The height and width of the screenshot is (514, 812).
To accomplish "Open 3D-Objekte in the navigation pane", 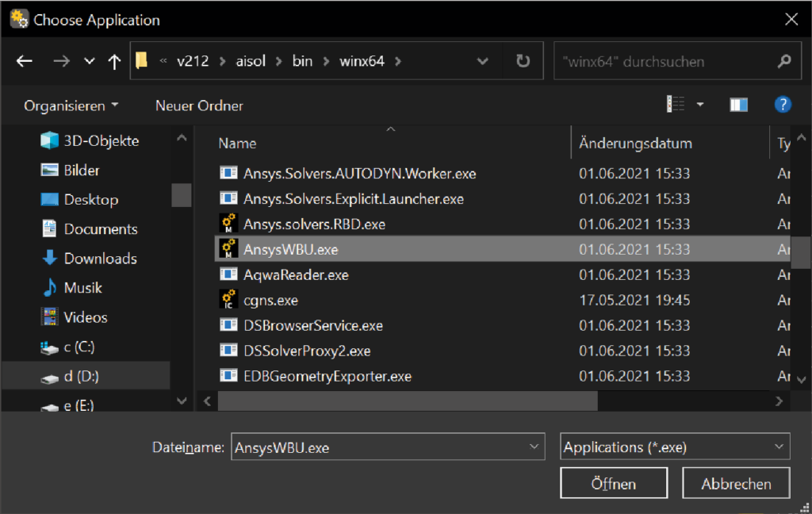I will click(90, 141).
